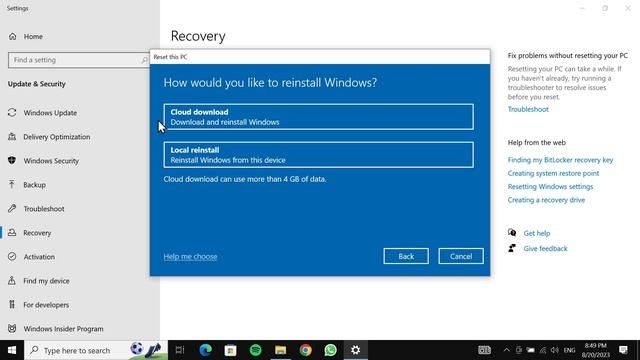Screen dimensions: 640x360
Task: Click the Backup upload arrow icon
Action: click(x=12, y=184)
